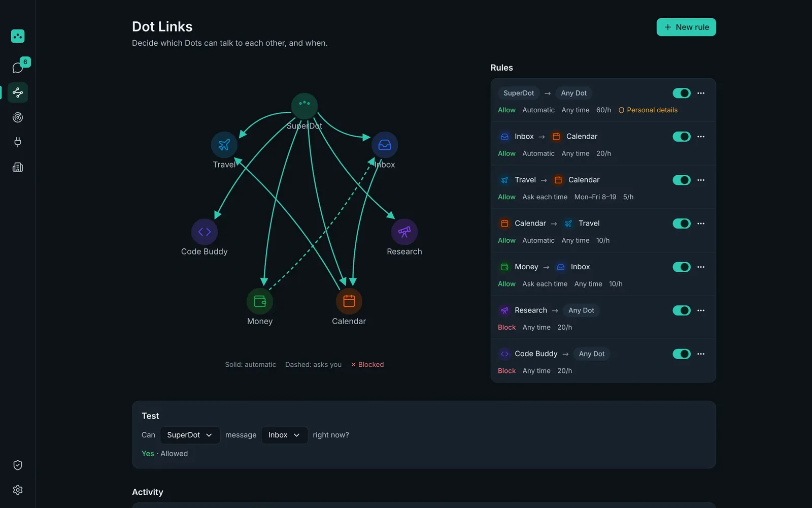Toggle the Travel to Calendar rule

click(682, 180)
